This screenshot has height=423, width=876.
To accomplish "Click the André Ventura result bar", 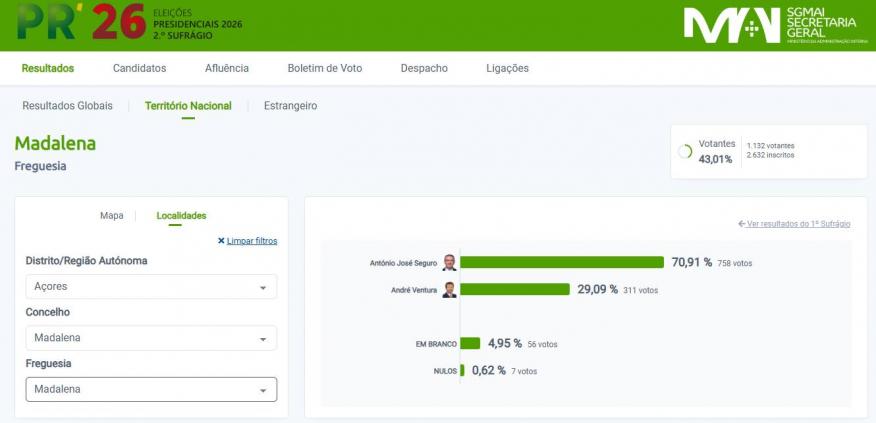I will pyautogui.click(x=515, y=289).
